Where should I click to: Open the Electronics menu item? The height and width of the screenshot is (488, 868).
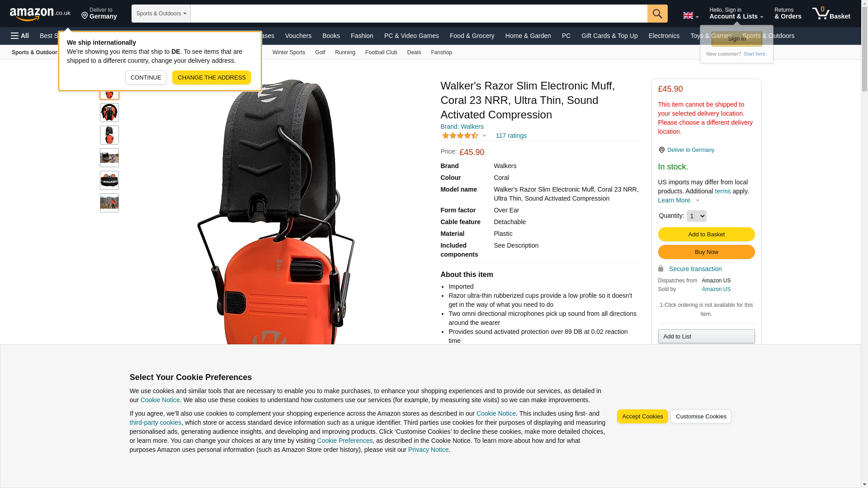pos(664,36)
